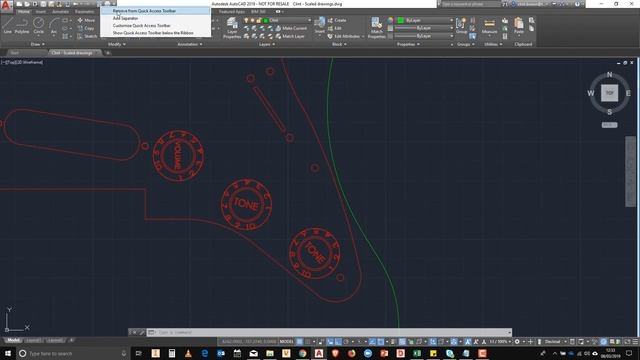
Task: Click the command line input field
Action: tap(329, 332)
